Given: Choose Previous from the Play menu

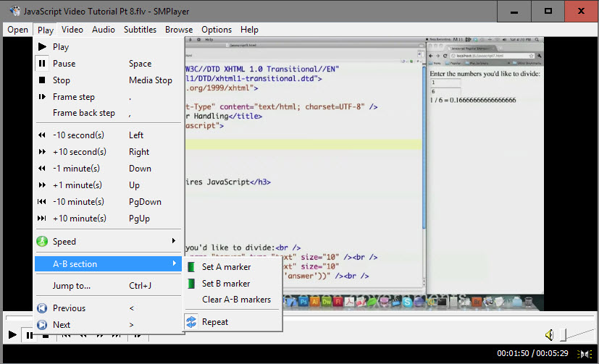Looking at the screenshot, I should pos(108,308).
